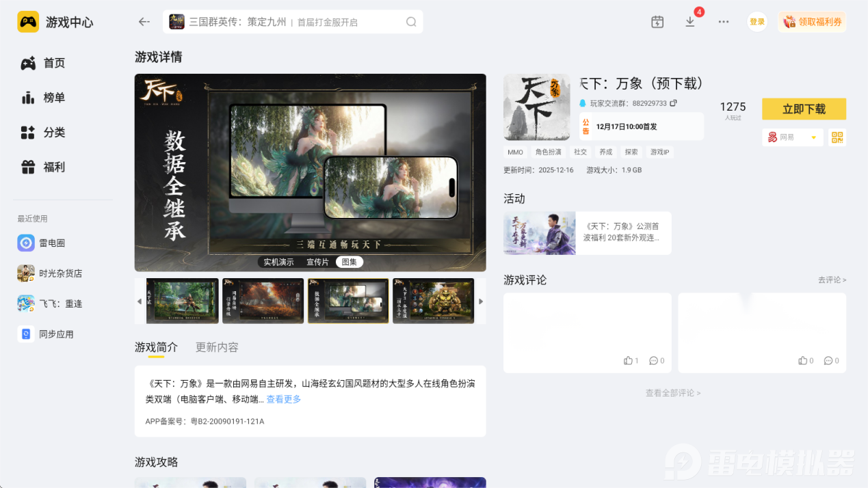Like the first review with one like
The image size is (868, 488).
(x=631, y=361)
